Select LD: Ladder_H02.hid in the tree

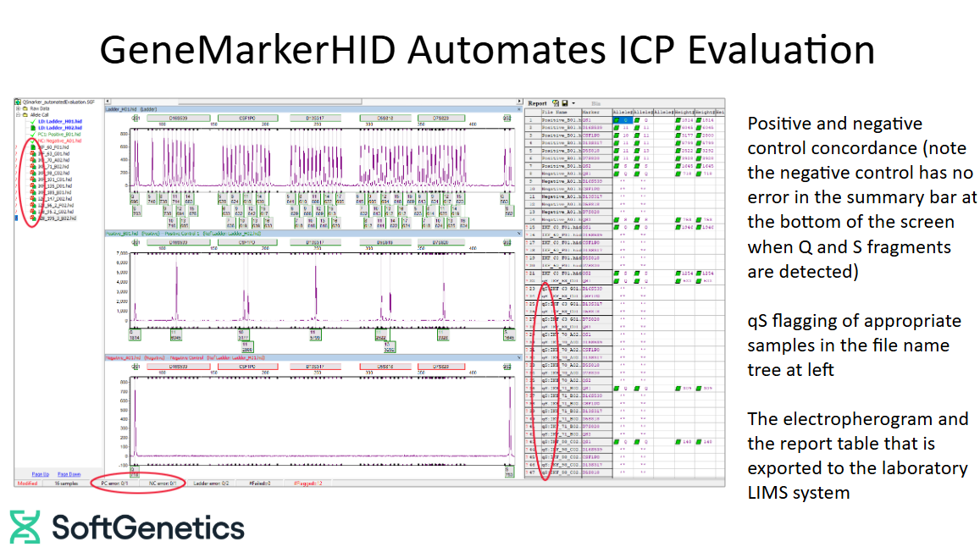click(x=60, y=128)
